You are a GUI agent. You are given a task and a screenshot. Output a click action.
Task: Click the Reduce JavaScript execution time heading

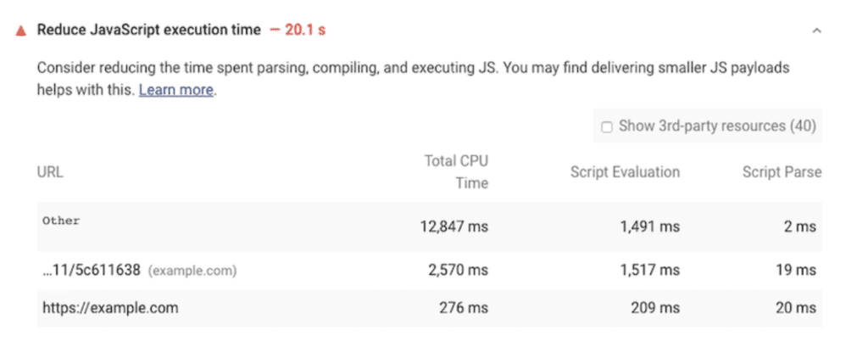(149, 30)
